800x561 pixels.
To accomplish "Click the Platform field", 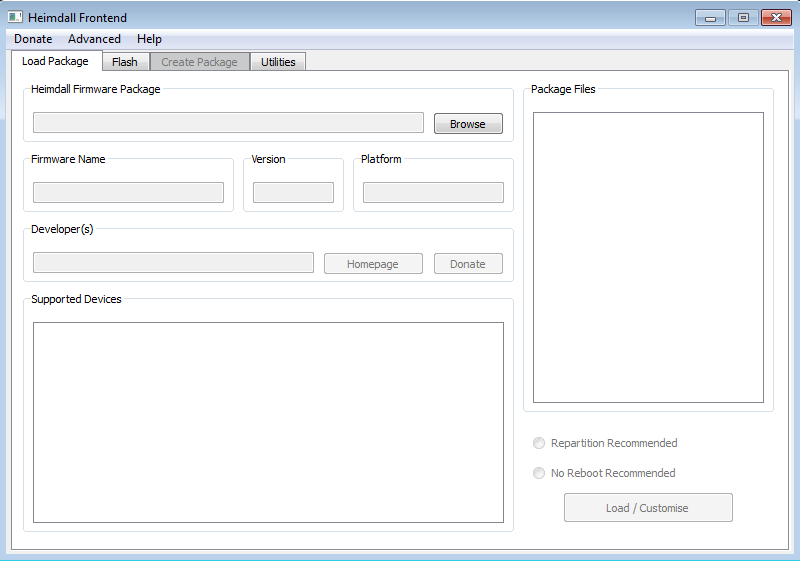I will tap(433, 192).
